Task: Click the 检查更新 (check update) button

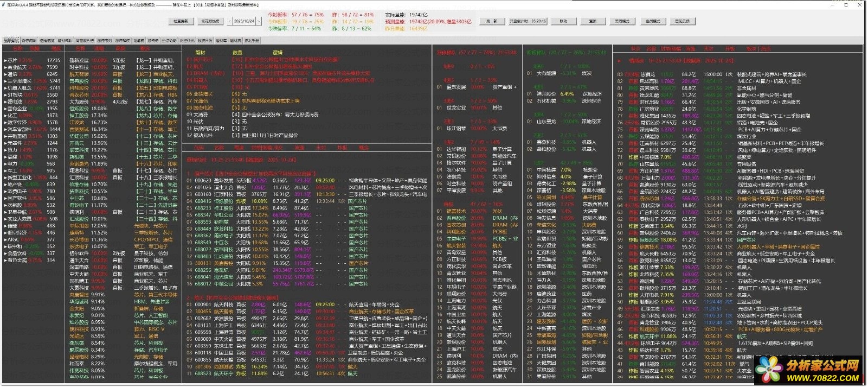Action: [x=181, y=21]
